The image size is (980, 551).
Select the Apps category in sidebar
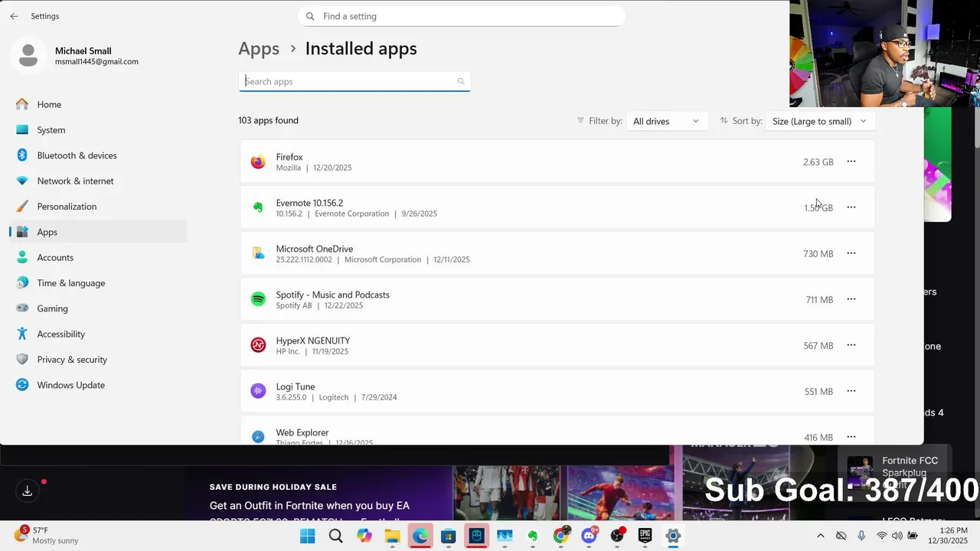point(98,232)
